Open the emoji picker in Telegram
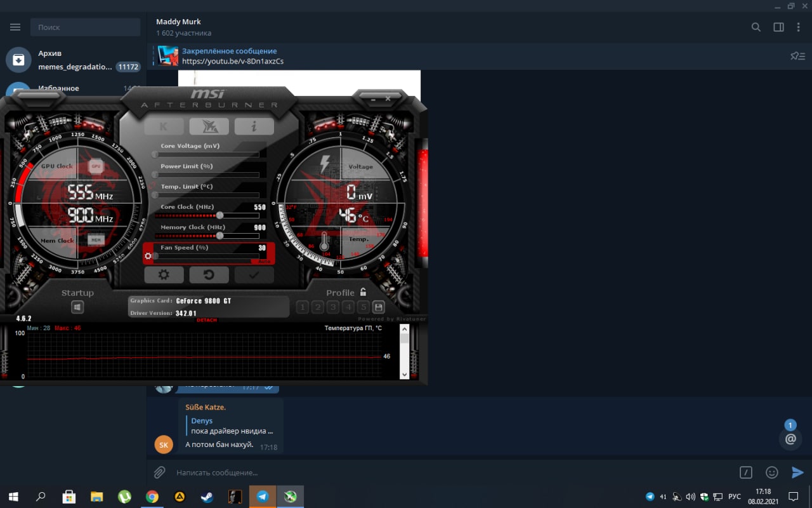Screen dimensions: 812x508 [x=772, y=472]
